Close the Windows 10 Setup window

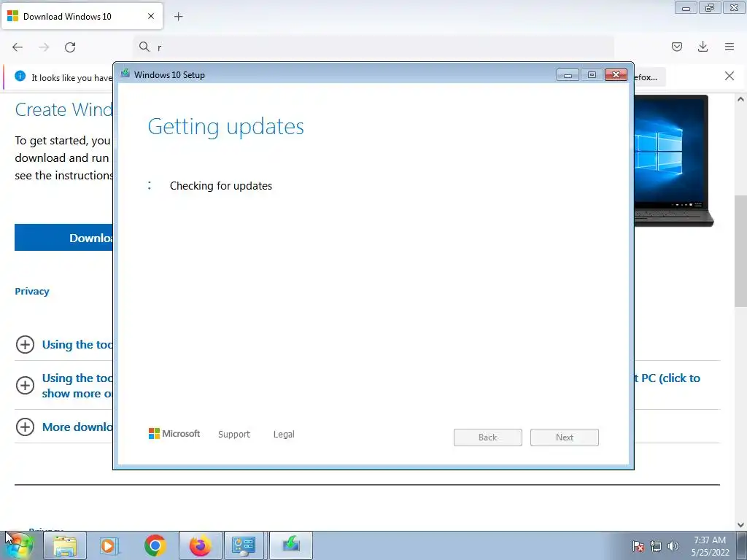(616, 75)
